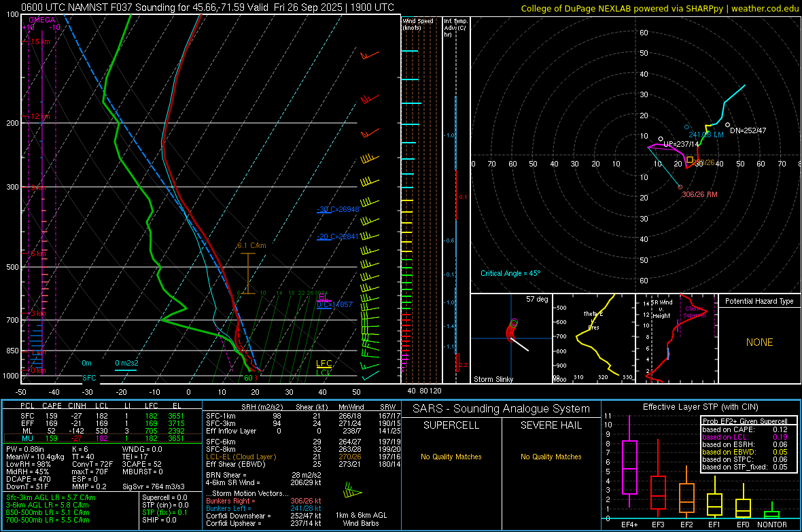
Task: Select the Eff Shear (EBWD) row
Action: [303, 464]
